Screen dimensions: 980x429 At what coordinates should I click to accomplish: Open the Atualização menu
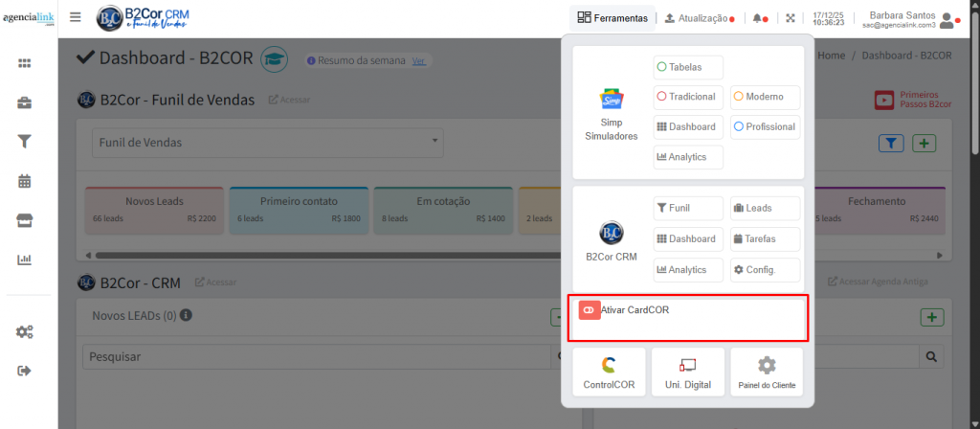700,18
